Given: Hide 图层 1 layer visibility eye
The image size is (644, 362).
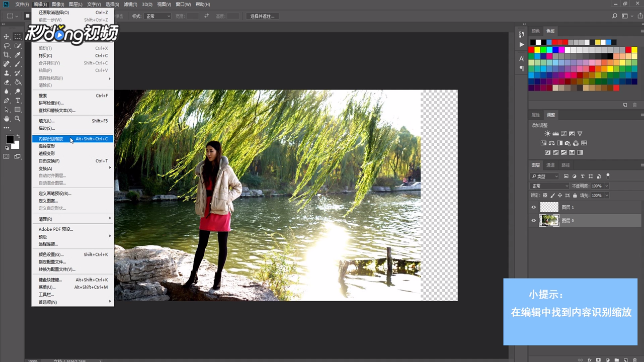Looking at the screenshot, I should (x=534, y=207).
